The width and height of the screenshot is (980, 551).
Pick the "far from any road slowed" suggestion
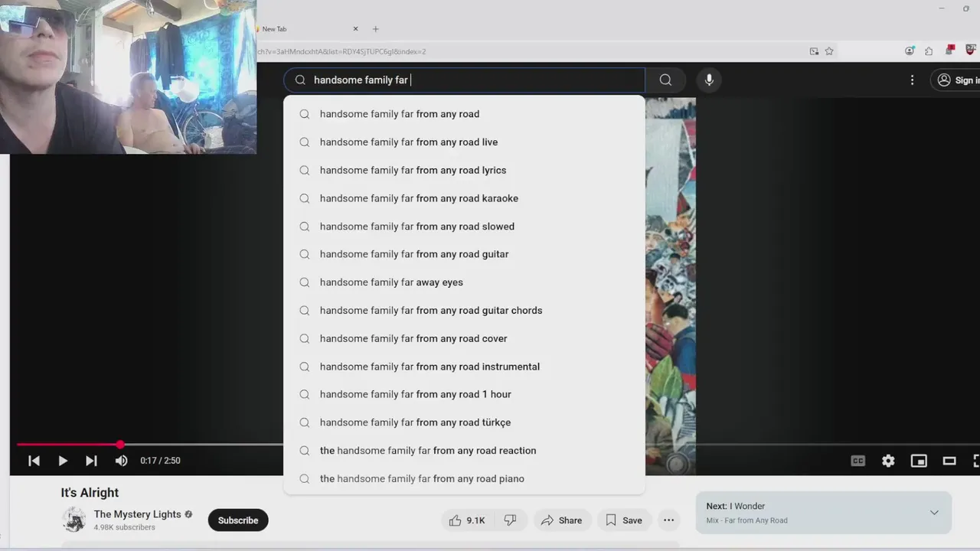pos(464,227)
